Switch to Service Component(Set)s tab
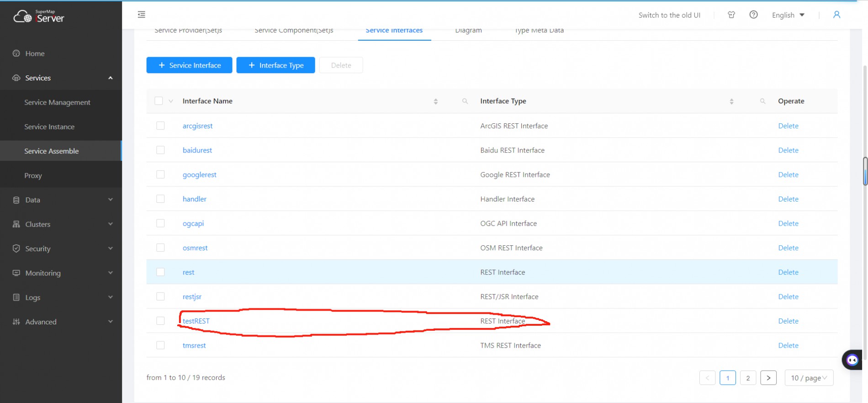Image resolution: width=868 pixels, height=403 pixels. [x=294, y=31]
